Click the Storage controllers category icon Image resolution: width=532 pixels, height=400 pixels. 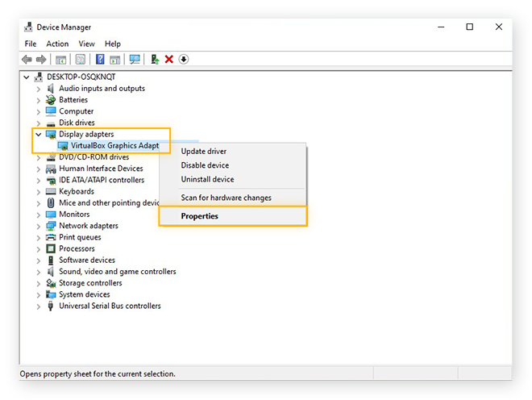pos(51,283)
